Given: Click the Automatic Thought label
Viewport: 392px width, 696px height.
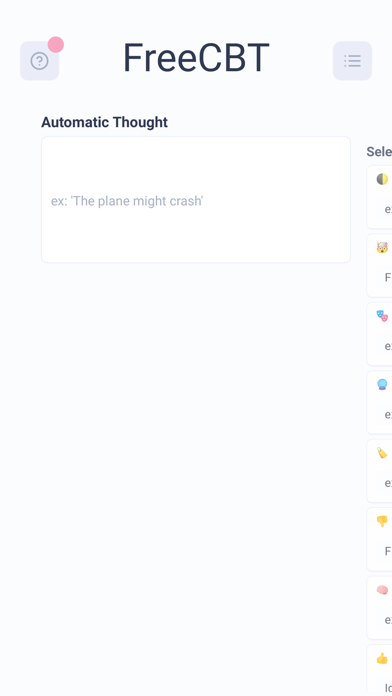Looking at the screenshot, I should coord(104,122).
